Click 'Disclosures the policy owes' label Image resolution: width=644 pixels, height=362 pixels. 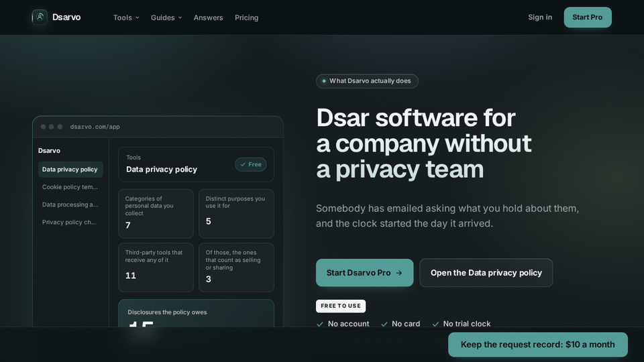[167, 312]
